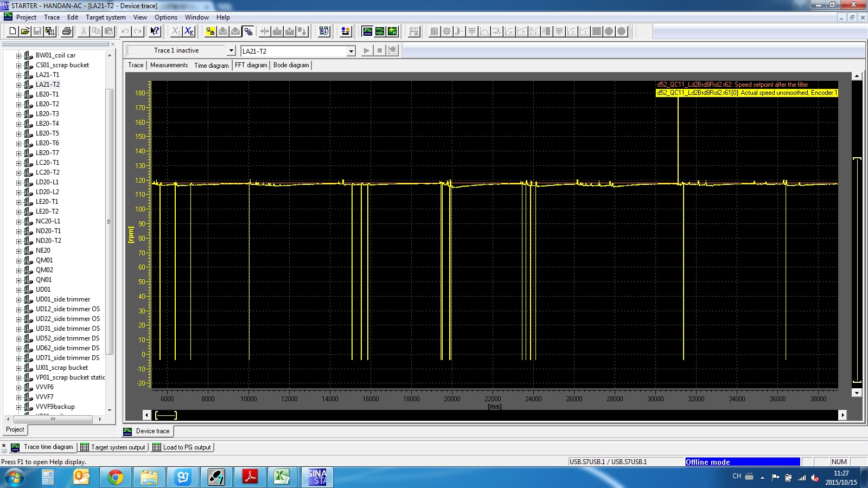Open the accessible nodes icon
The height and width of the screenshot is (488, 868).
pyautogui.click(x=324, y=31)
